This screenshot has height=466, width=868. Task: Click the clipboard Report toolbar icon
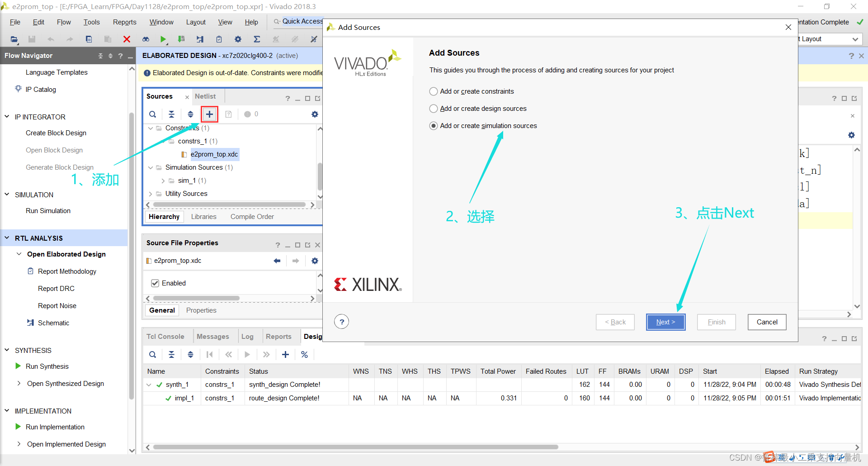pos(219,39)
